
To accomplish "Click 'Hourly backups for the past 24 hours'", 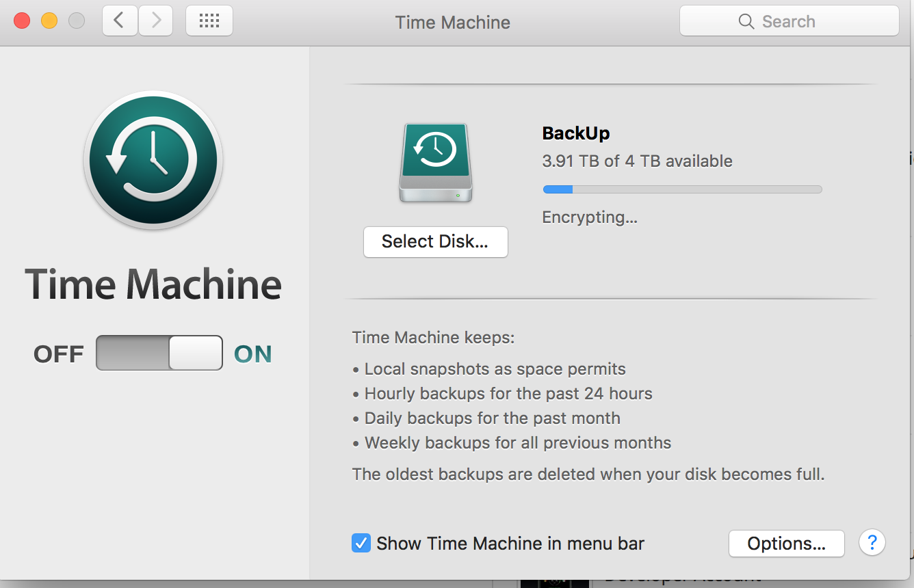I will click(x=508, y=394).
